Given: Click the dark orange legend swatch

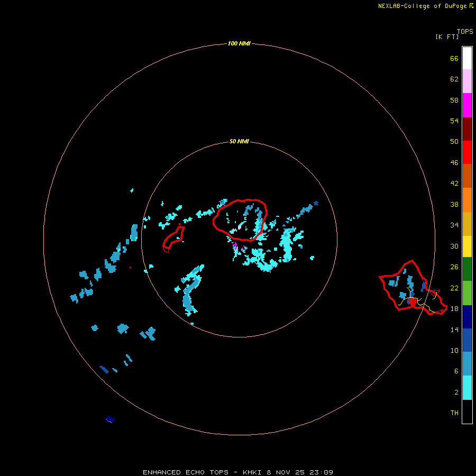Looking at the screenshot, I should pos(467,176).
